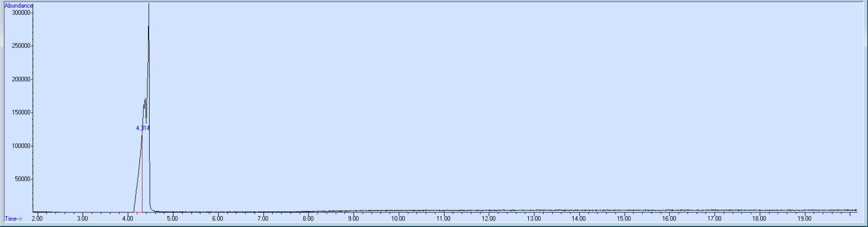Click the 3.00 time axis tick label

tap(82, 219)
